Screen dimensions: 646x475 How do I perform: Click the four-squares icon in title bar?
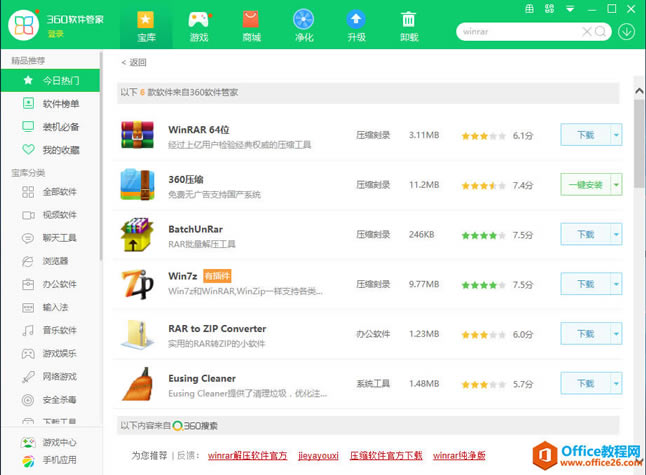point(550,9)
